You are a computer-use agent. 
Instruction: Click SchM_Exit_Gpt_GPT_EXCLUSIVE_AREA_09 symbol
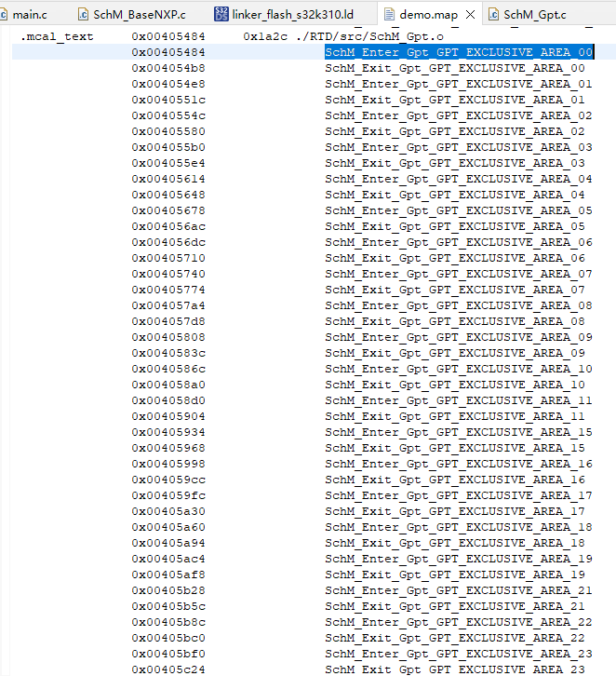click(x=455, y=353)
